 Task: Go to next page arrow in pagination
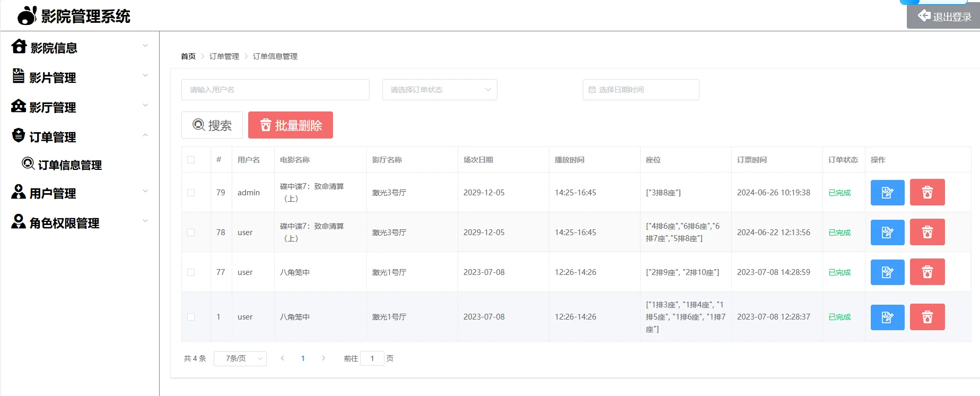323,358
